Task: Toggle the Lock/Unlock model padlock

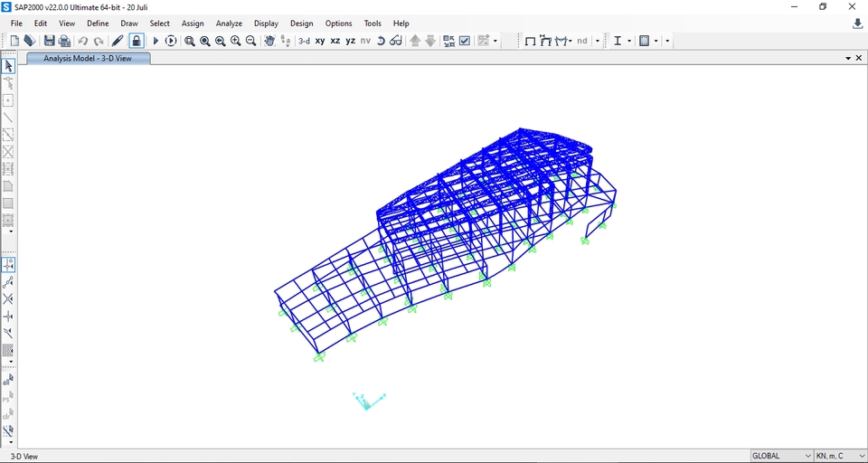Action: click(x=137, y=41)
